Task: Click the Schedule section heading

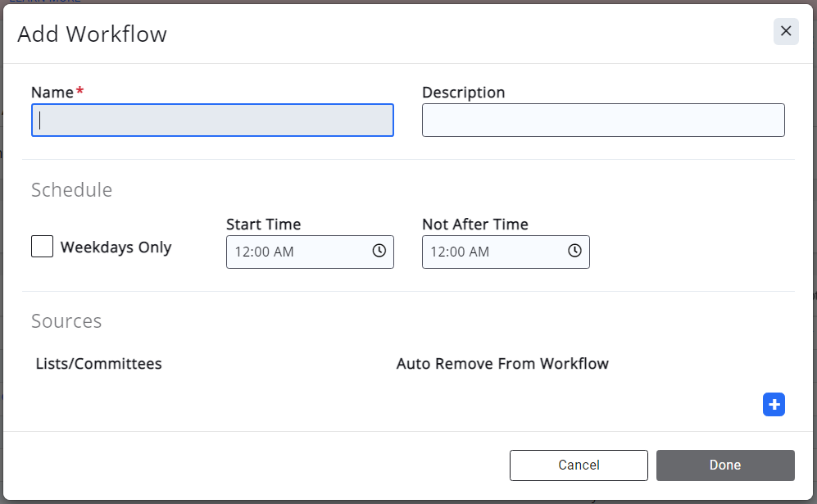Action: (71, 190)
